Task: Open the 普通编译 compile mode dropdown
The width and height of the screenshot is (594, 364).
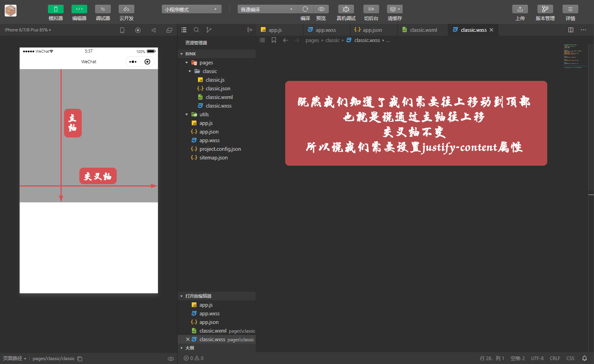Action: [267, 9]
